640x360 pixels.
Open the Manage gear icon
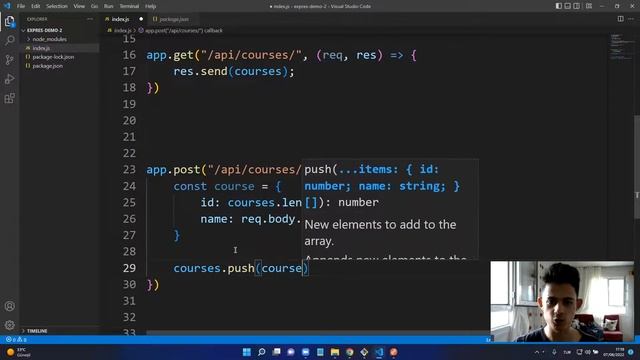point(9,325)
